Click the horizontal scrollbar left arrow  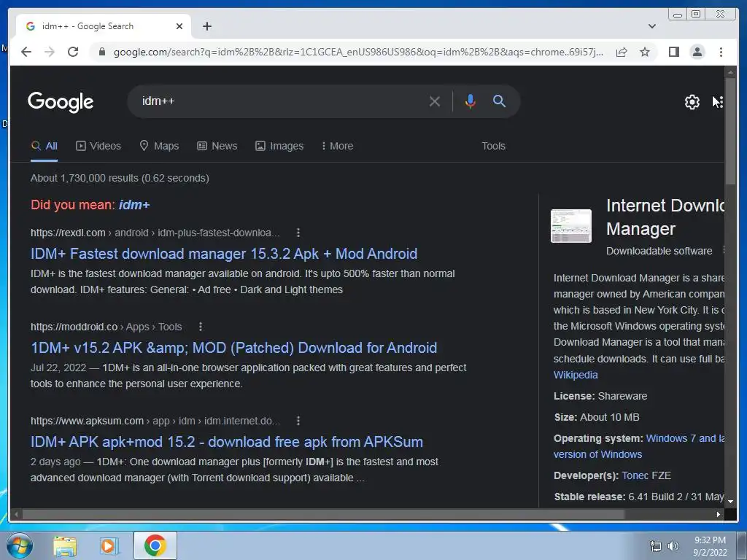16,514
